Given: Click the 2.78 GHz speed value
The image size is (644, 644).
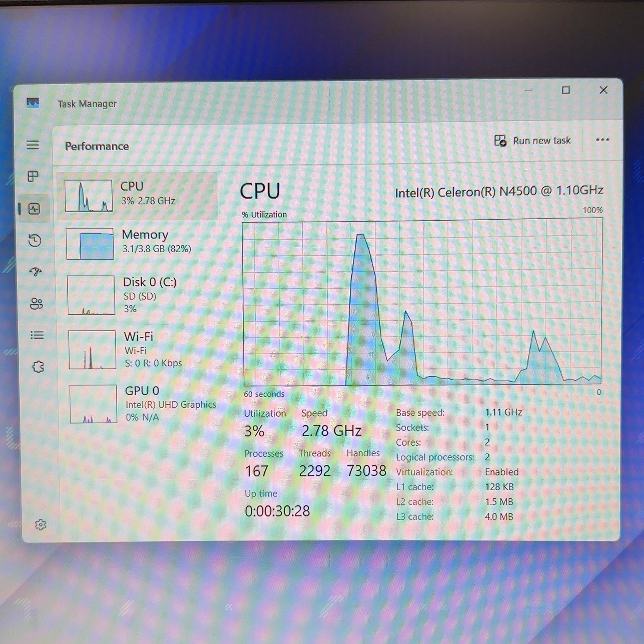Looking at the screenshot, I should click(332, 431).
